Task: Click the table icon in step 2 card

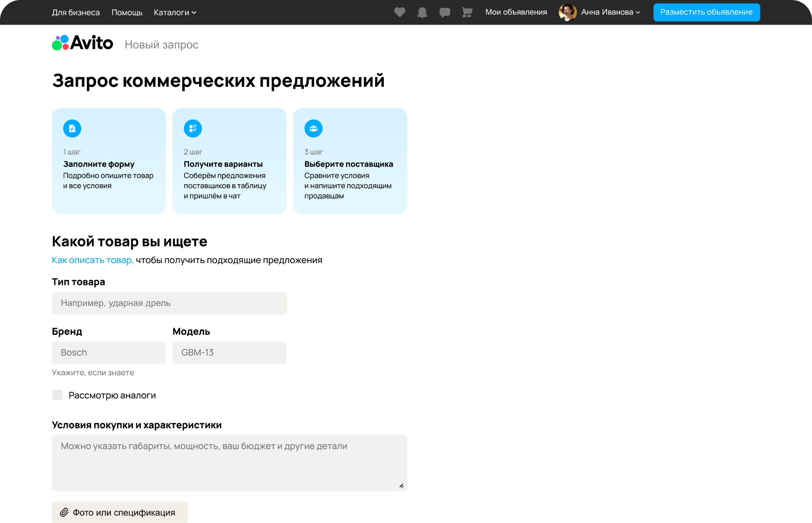Action: pyautogui.click(x=193, y=128)
